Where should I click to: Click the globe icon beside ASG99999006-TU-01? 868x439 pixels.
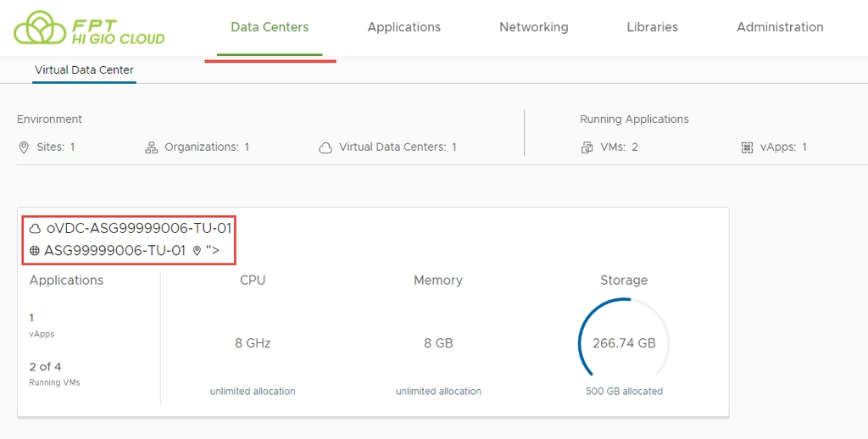tap(35, 251)
